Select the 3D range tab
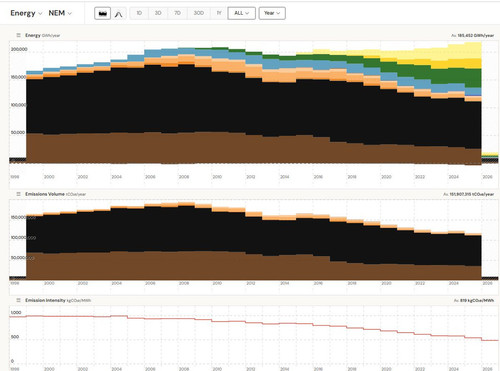 pos(158,13)
